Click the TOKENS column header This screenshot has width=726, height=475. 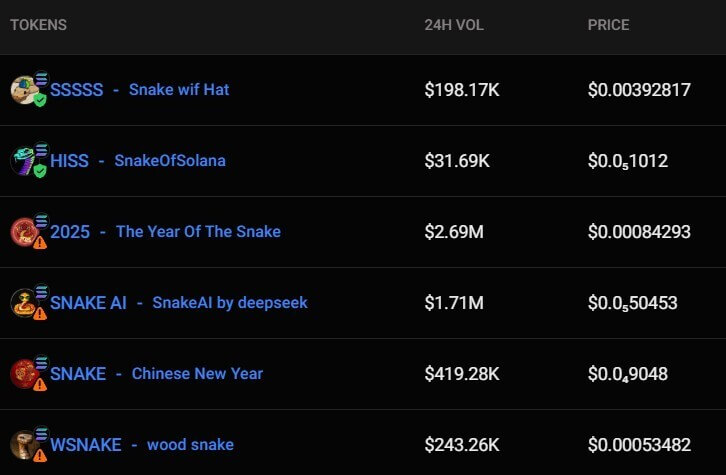point(39,25)
